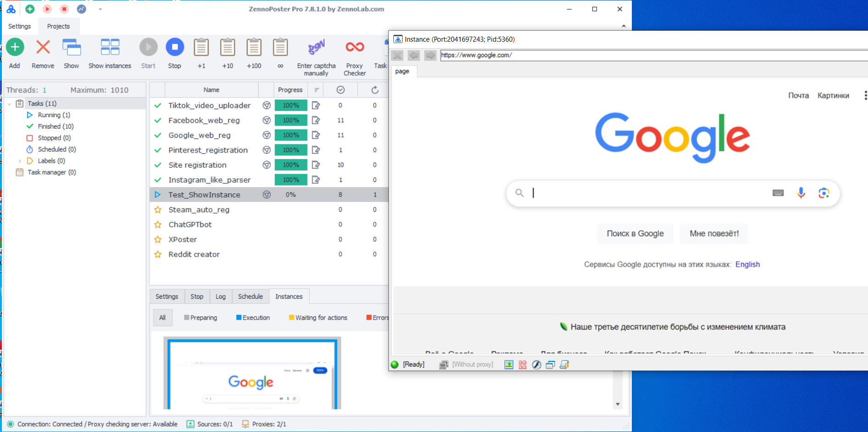Click the browser icon in Test_ShowInstance row

pos(266,195)
